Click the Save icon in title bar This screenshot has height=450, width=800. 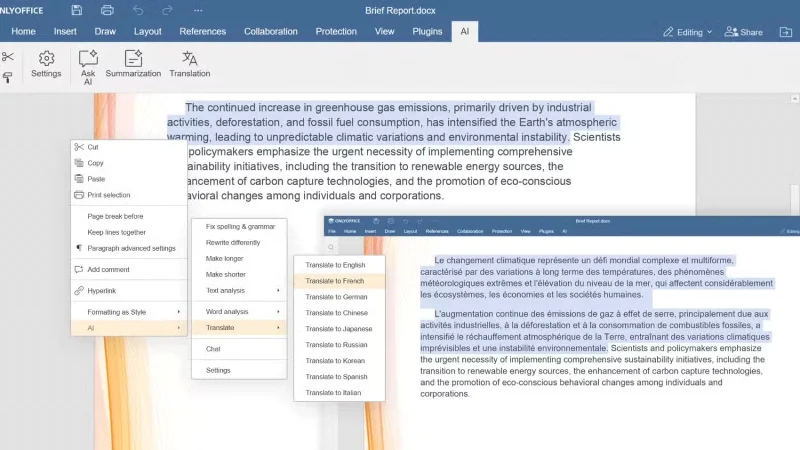[77, 10]
